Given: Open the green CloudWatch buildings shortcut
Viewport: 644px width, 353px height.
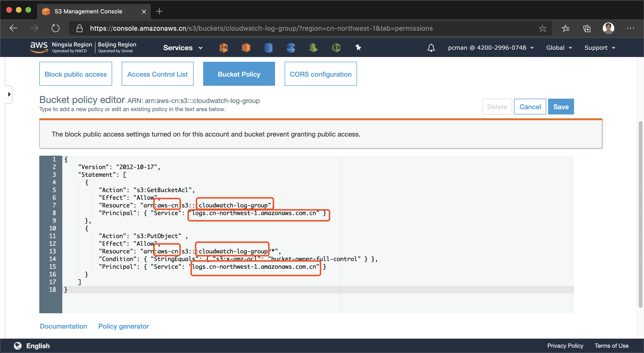Looking at the screenshot, I should [313, 47].
